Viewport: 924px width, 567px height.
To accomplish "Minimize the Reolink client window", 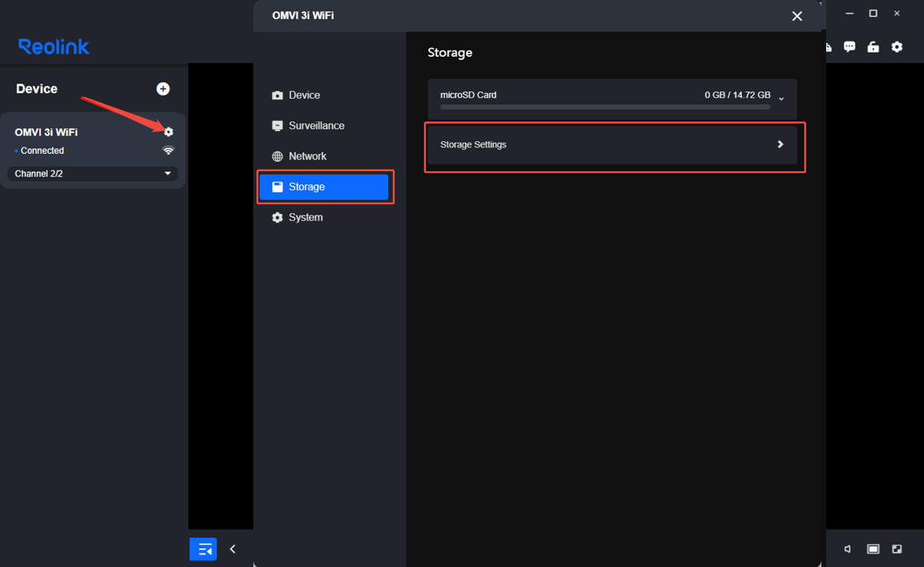I will tap(849, 13).
